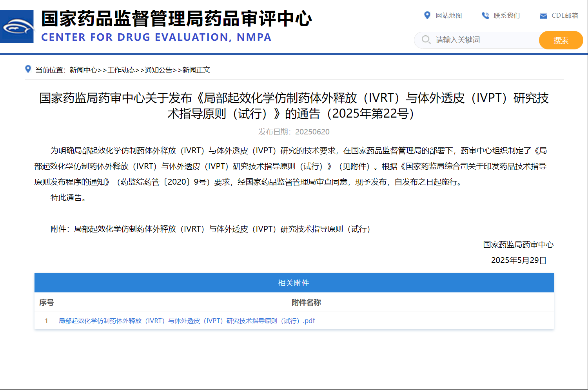The image size is (588, 390).
Task: Open the 联系我们 link
Action: tap(506, 15)
